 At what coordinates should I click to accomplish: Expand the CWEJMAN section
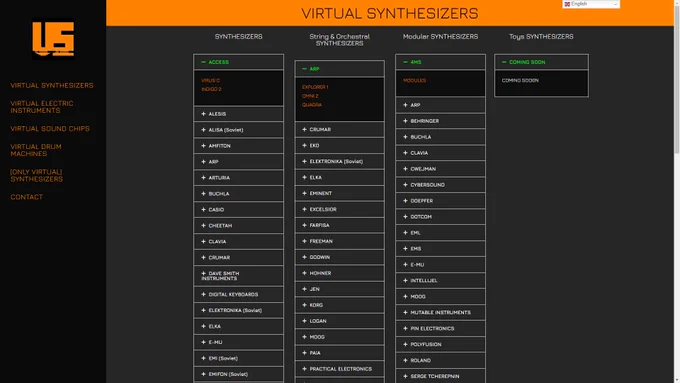[x=440, y=169]
